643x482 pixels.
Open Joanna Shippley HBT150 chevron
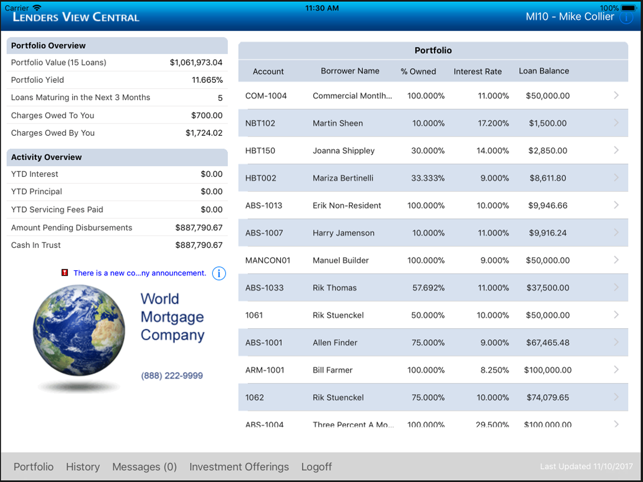[x=616, y=150]
